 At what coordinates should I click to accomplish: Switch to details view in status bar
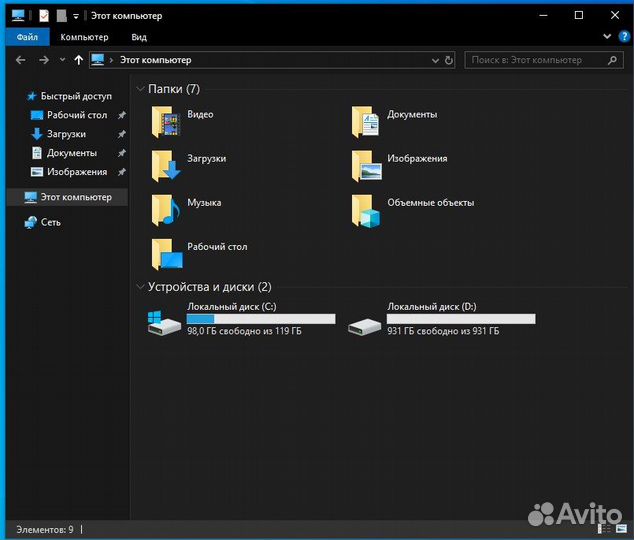pyautogui.click(x=607, y=529)
